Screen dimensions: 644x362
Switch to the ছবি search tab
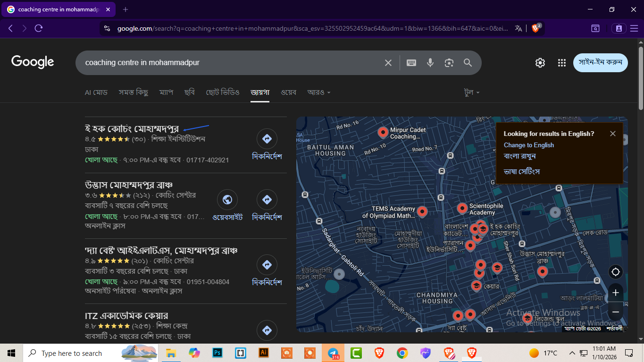[190, 92]
